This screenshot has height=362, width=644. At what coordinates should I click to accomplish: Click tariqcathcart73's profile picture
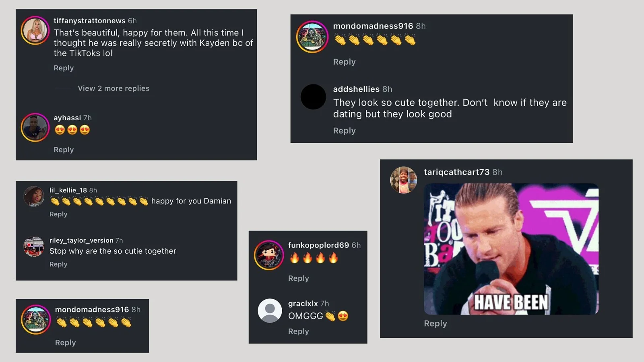403,180
